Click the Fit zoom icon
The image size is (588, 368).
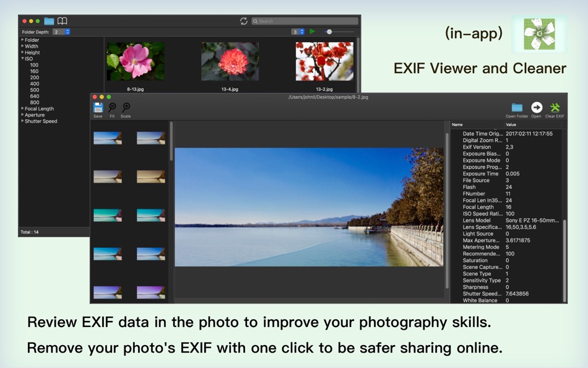112,108
